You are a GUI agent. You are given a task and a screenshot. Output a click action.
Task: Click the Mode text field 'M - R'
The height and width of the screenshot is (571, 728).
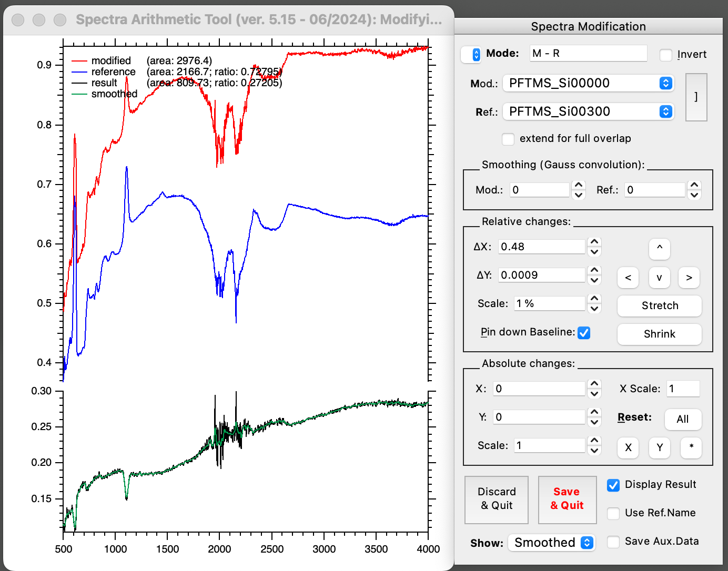(588, 53)
